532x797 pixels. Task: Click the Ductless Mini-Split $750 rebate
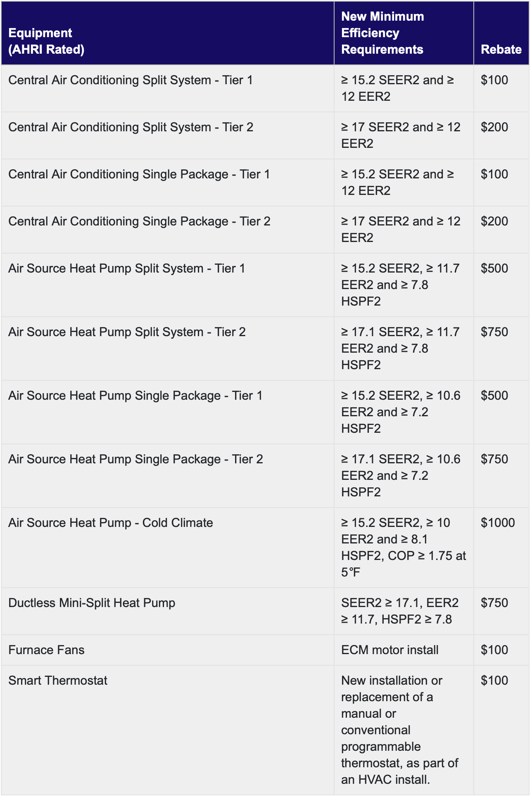click(x=494, y=603)
